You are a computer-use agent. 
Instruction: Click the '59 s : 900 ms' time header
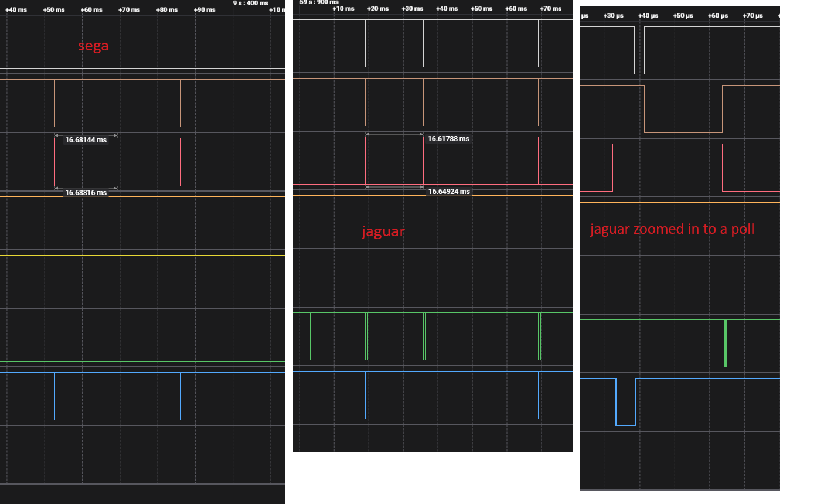coord(319,2)
